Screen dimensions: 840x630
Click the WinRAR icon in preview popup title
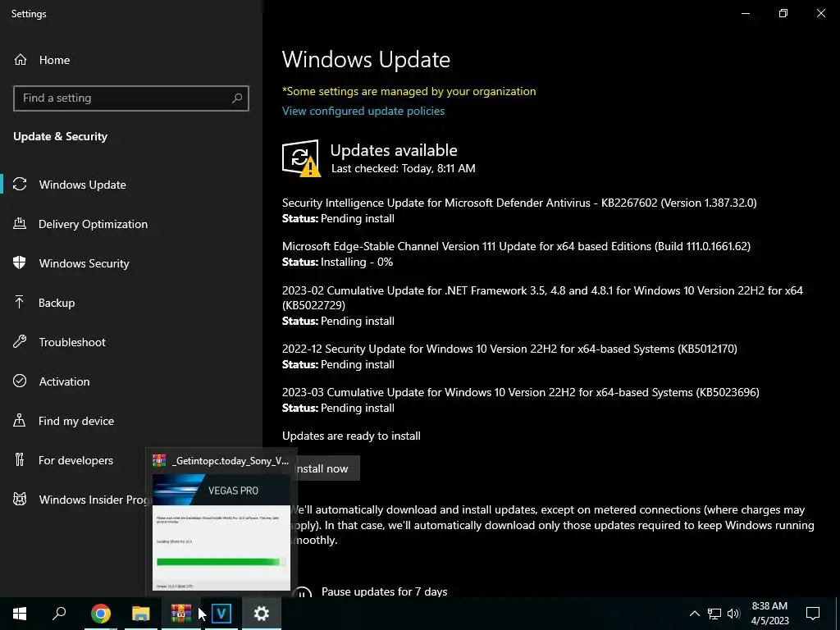159,461
